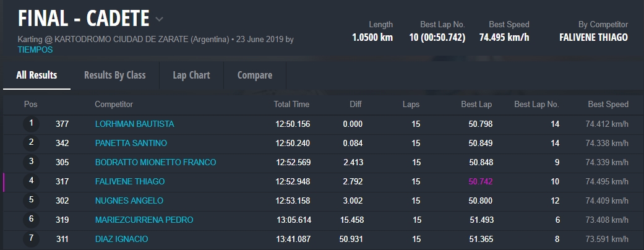
Task: Expand the FINAL - CADETE session dropdown chevron
Action: 160,19
